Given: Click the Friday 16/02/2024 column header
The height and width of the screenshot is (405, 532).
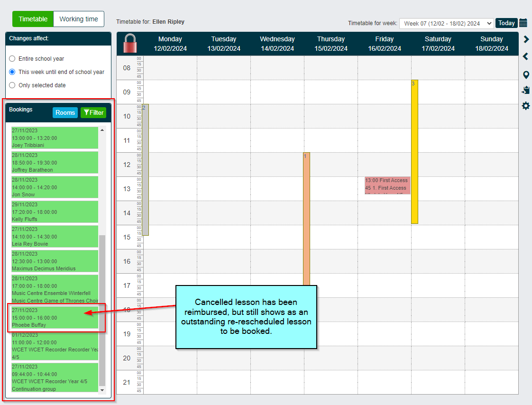Looking at the screenshot, I should pos(385,44).
